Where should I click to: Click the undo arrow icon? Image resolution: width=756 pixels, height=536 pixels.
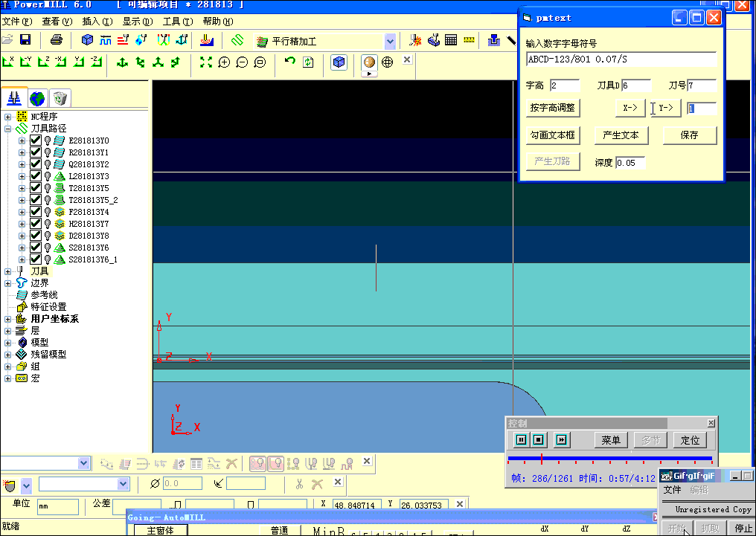290,62
